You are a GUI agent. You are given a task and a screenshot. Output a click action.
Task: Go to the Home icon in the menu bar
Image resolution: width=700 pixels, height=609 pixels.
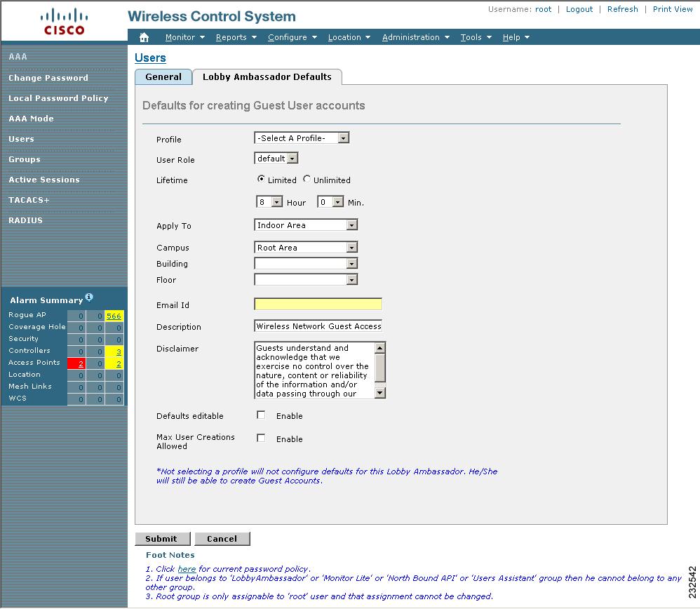coord(144,37)
